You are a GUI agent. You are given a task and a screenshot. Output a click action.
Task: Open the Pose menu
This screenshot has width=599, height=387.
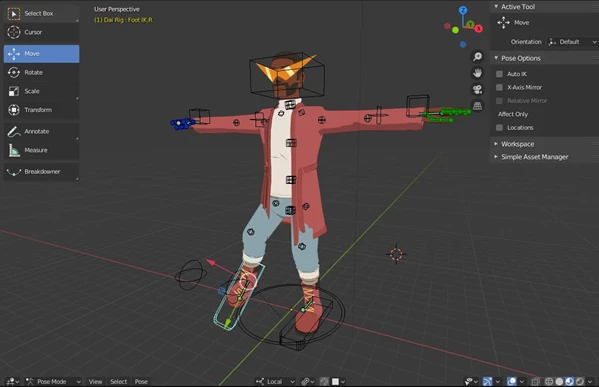[x=141, y=381]
